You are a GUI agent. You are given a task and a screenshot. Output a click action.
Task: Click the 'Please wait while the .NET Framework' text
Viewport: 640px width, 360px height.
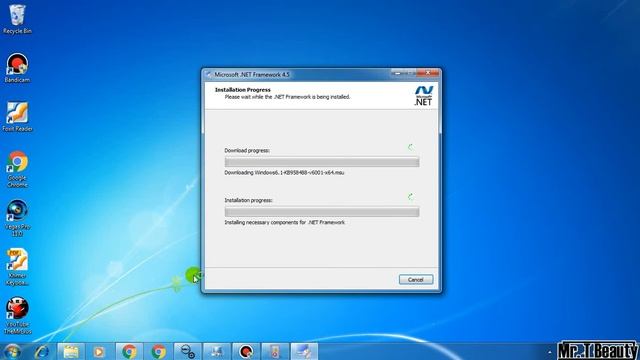coord(287,97)
